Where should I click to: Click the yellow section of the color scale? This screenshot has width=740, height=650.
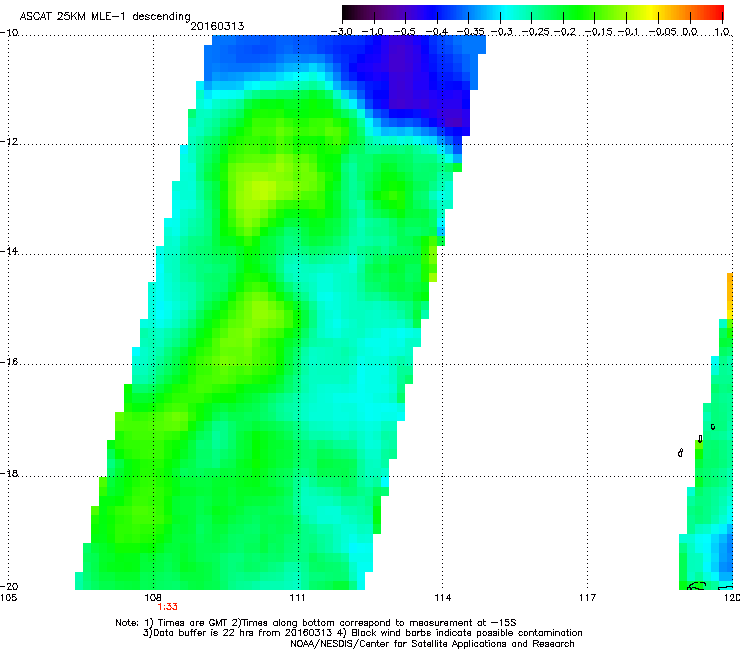pos(651,12)
